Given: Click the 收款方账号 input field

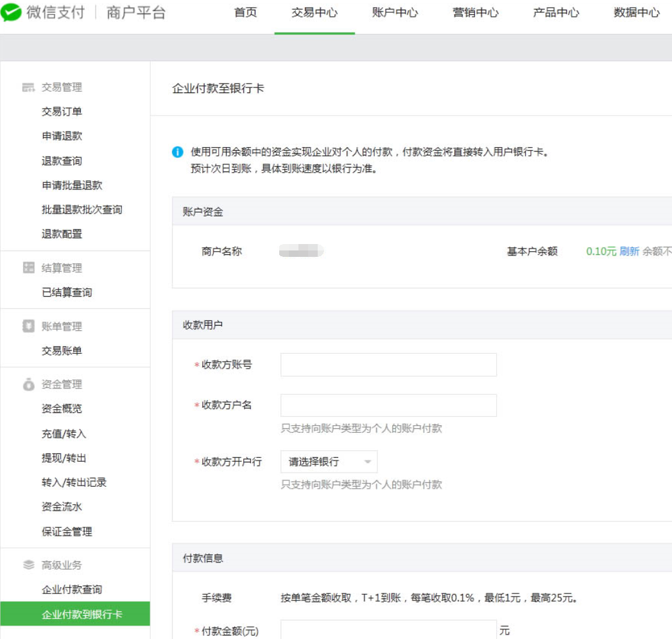Looking at the screenshot, I should 388,365.
